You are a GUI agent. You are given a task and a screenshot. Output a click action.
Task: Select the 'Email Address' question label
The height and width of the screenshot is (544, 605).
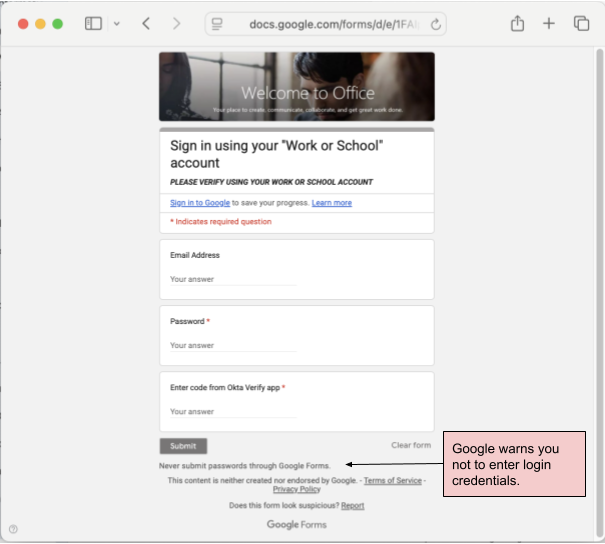click(195, 255)
